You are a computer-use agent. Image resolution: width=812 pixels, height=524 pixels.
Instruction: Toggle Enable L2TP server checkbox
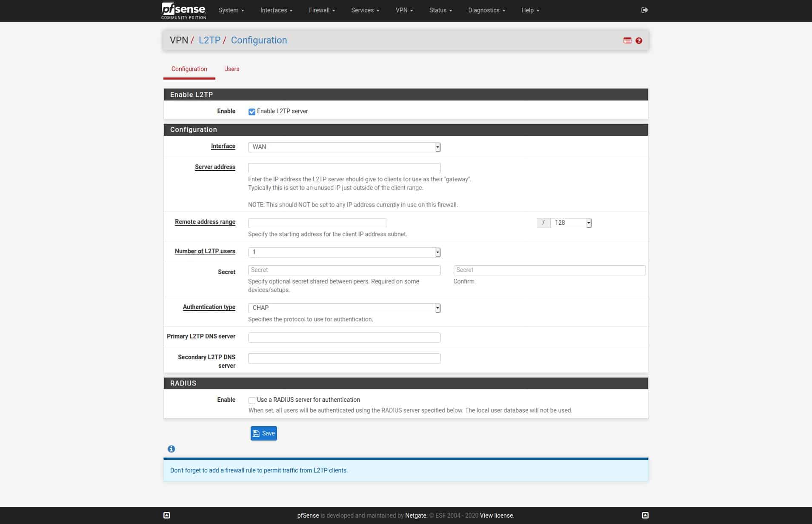[252, 112]
